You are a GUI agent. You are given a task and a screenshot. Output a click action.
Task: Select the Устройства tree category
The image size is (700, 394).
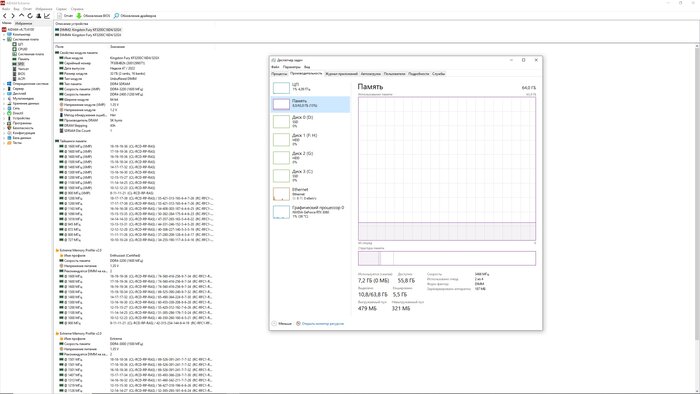(x=18, y=118)
